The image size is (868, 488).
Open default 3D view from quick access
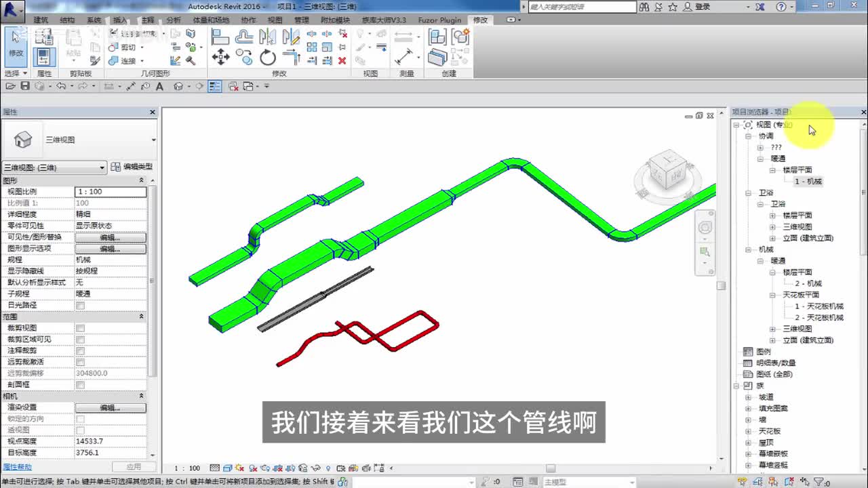(x=178, y=86)
